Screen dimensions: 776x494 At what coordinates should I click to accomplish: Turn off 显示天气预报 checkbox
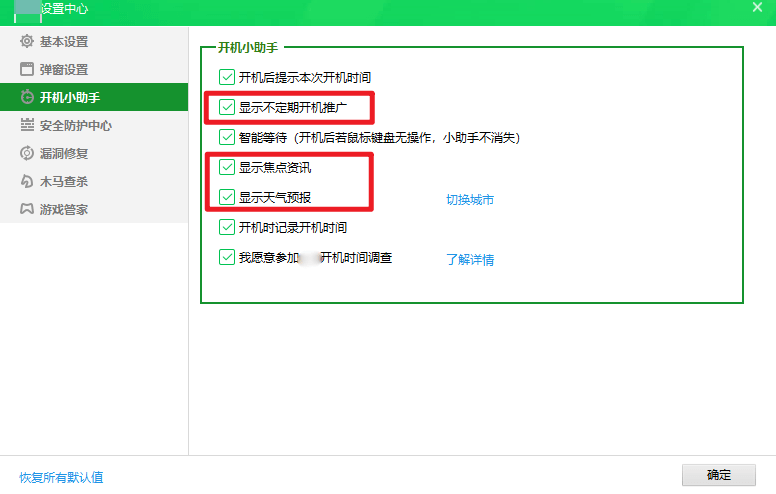point(227,197)
